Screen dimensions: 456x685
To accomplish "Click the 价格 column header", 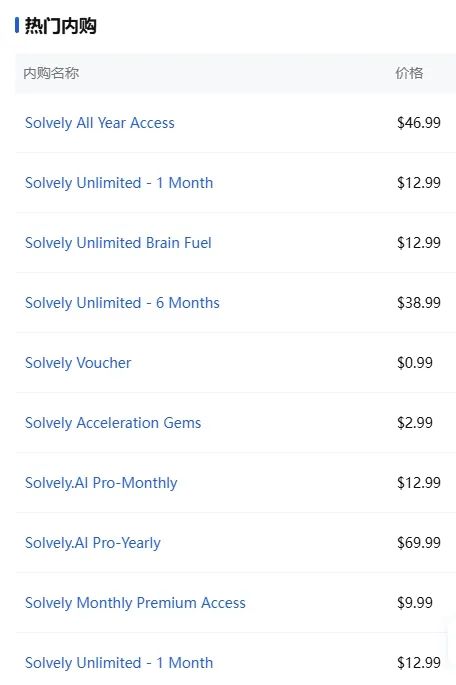I will tap(409, 73).
